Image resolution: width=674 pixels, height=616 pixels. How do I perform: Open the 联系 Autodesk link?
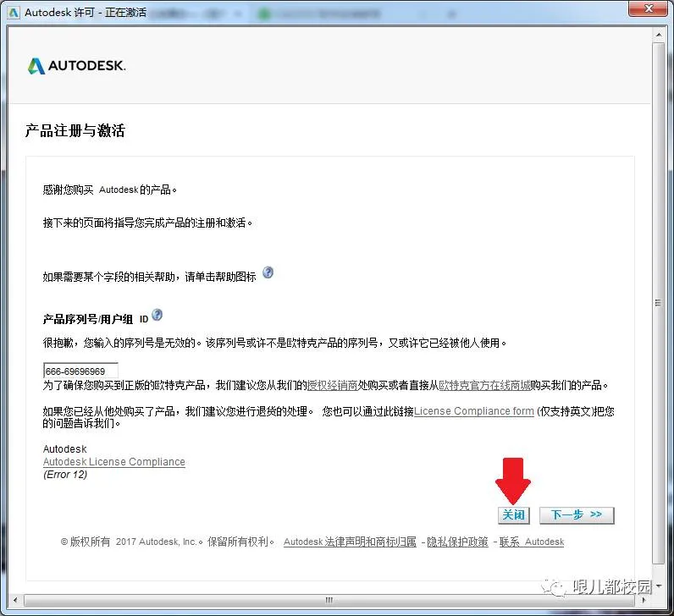(531, 542)
